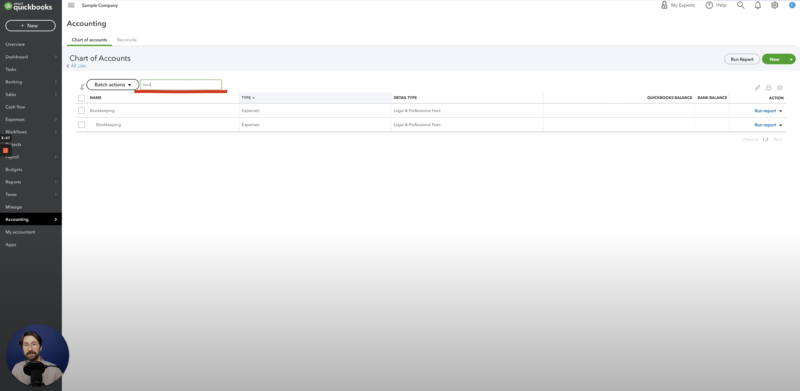Open Budgets in sidebar
This screenshot has height=391, width=800.
14,169
